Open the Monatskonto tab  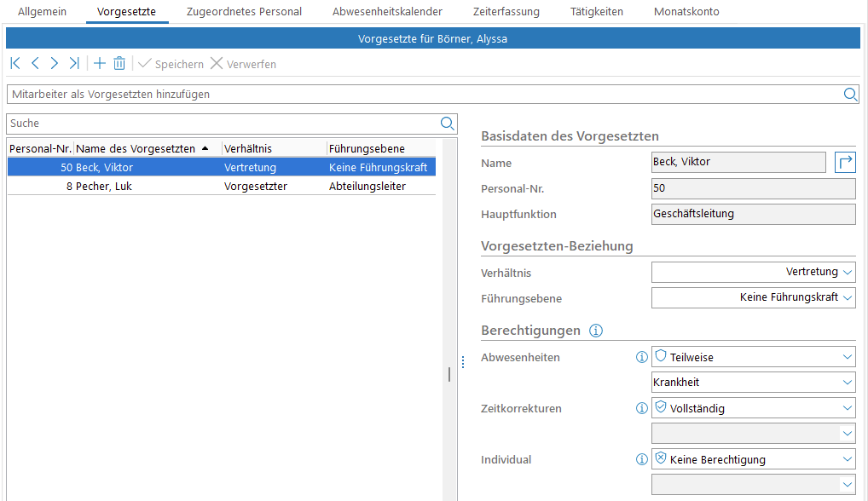tap(686, 12)
